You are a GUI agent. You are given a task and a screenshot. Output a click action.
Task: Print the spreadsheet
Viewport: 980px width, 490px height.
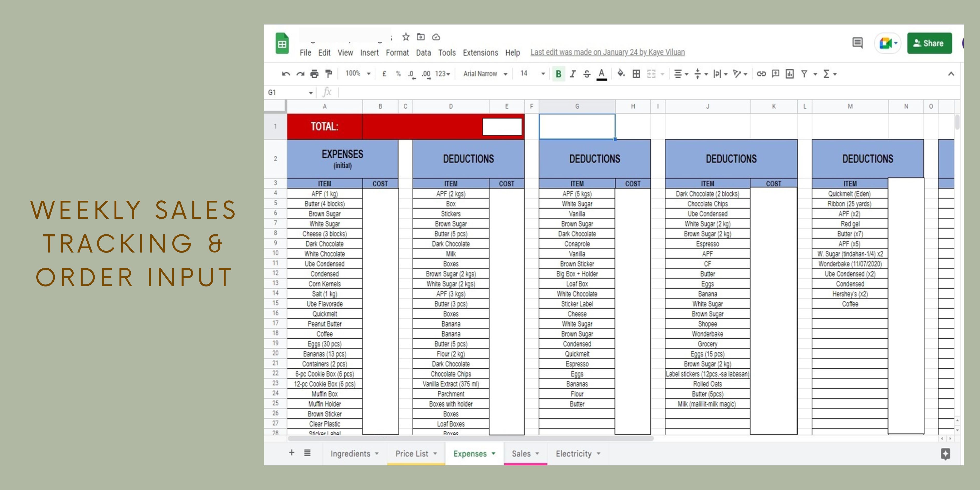pyautogui.click(x=314, y=74)
